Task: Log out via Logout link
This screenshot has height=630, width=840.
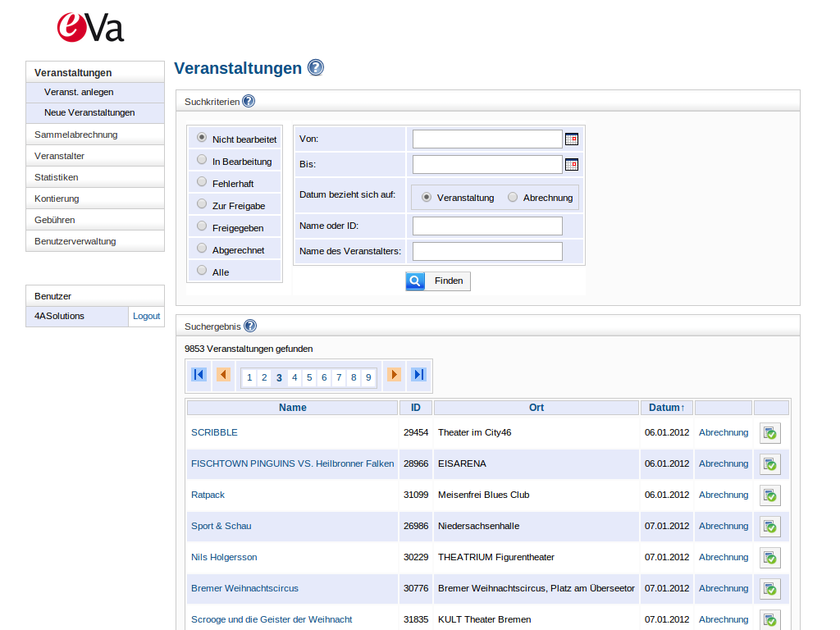Action: 146,316
